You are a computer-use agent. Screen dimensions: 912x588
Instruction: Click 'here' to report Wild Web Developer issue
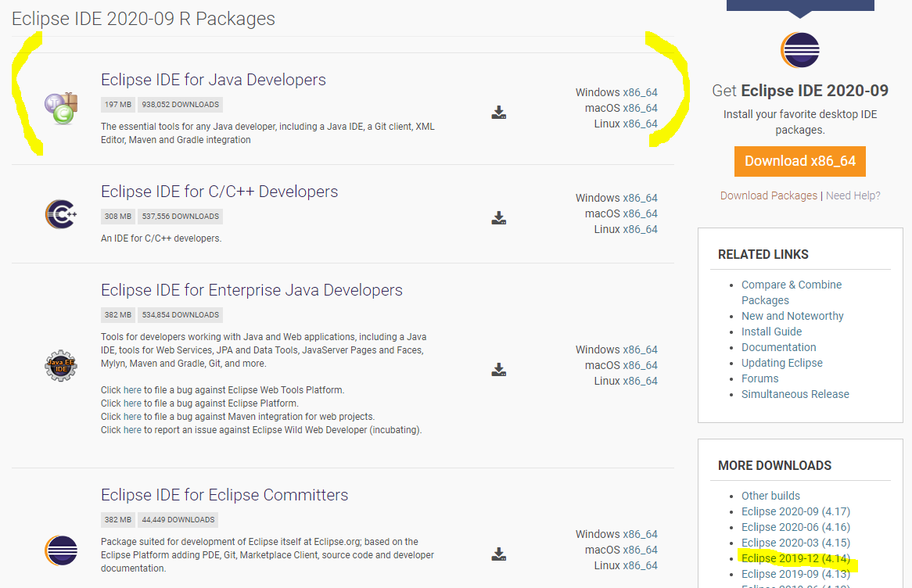tap(132, 430)
